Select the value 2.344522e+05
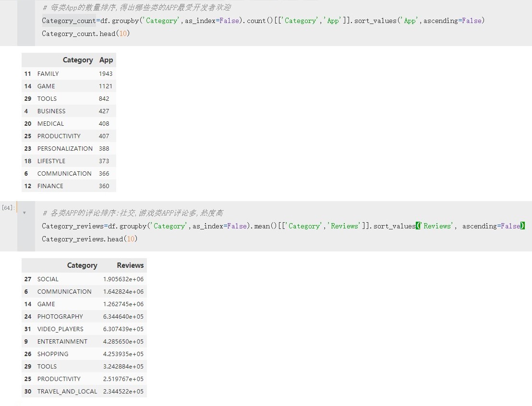Viewport: 532px width, 406px height. tap(123, 392)
